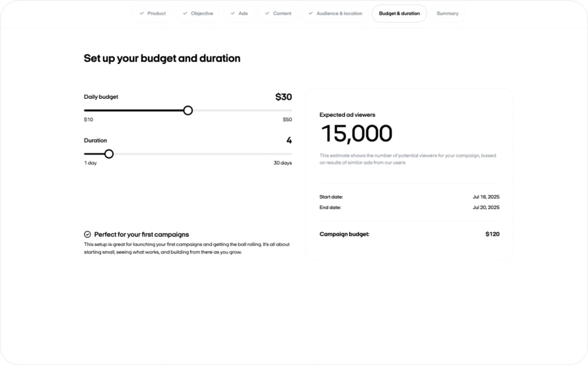Select the Budget & duration tab
This screenshot has width=588, height=365.
coord(399,13)
